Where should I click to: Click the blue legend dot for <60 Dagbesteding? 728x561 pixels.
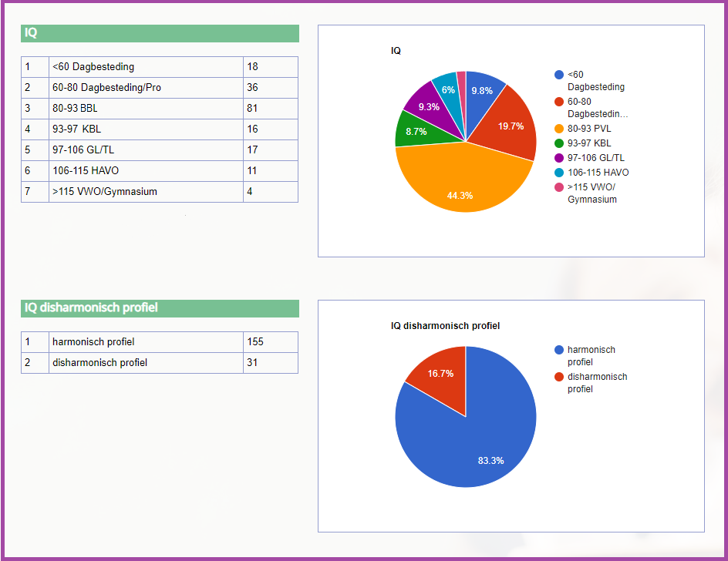pos(559,75)
